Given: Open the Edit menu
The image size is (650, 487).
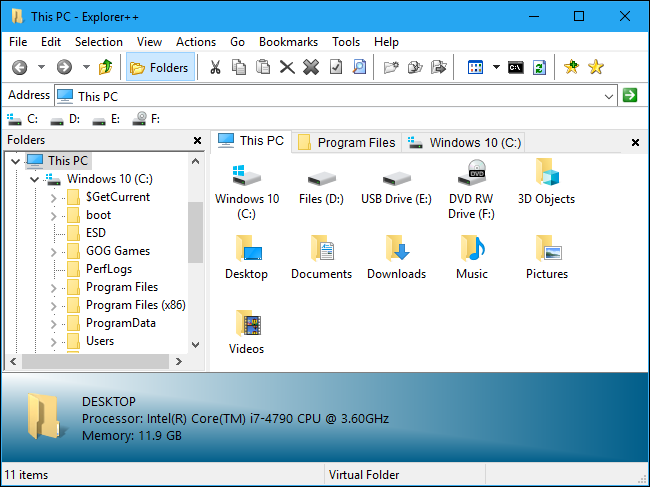Looking at the screenshot, I should pos(51,42).
